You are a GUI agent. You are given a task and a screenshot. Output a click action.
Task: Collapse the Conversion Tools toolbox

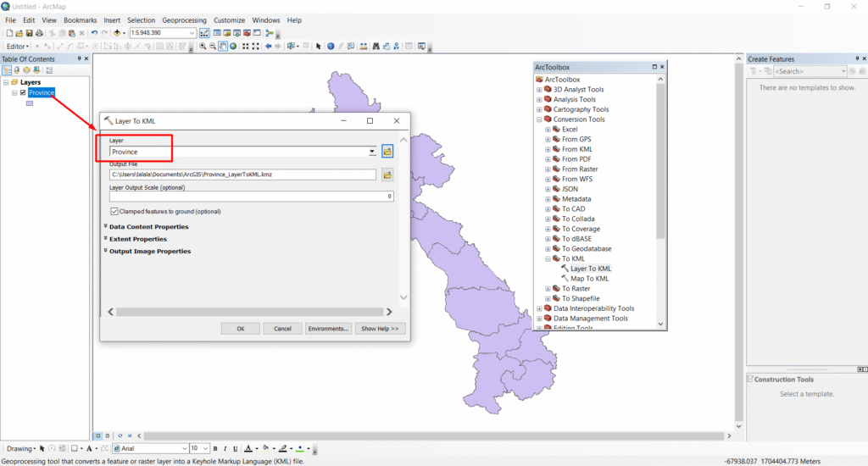coord(539,119)
